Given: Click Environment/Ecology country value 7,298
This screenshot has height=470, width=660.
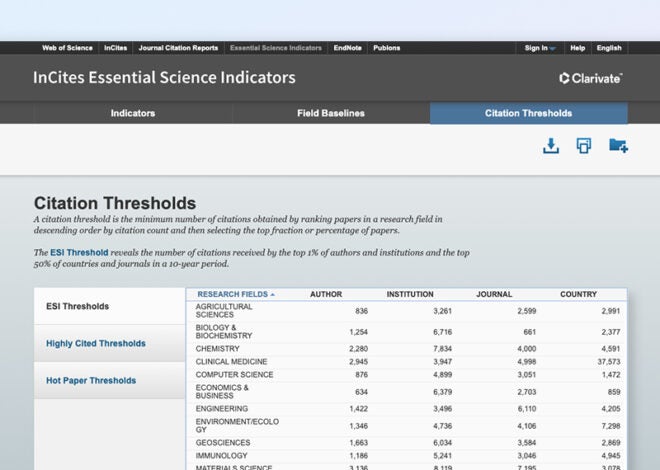Looking at the screenshot, I should (611, 426).
